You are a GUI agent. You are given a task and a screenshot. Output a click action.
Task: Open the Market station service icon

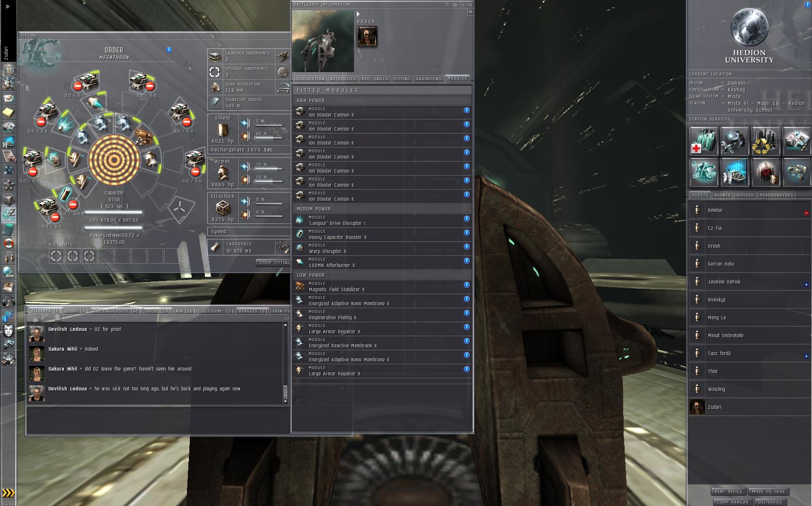797,141
